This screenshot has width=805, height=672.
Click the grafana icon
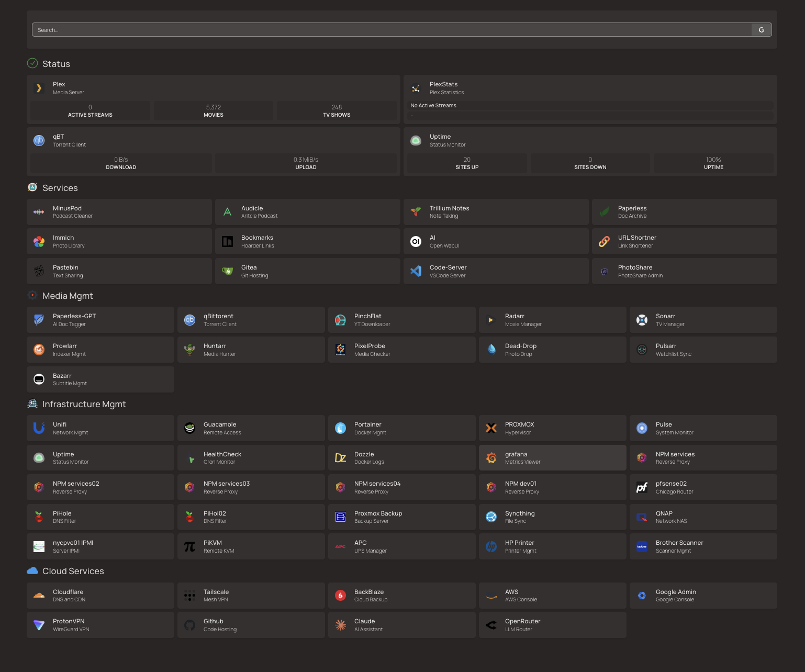pyautogui.click(x=491, y=458)
